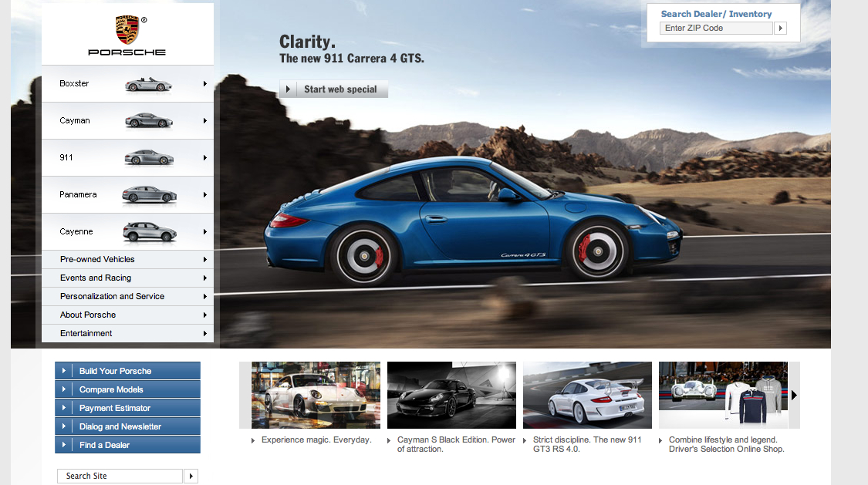Select the Cayenne SUV image
868x485 pixels.
click(149, 231)
